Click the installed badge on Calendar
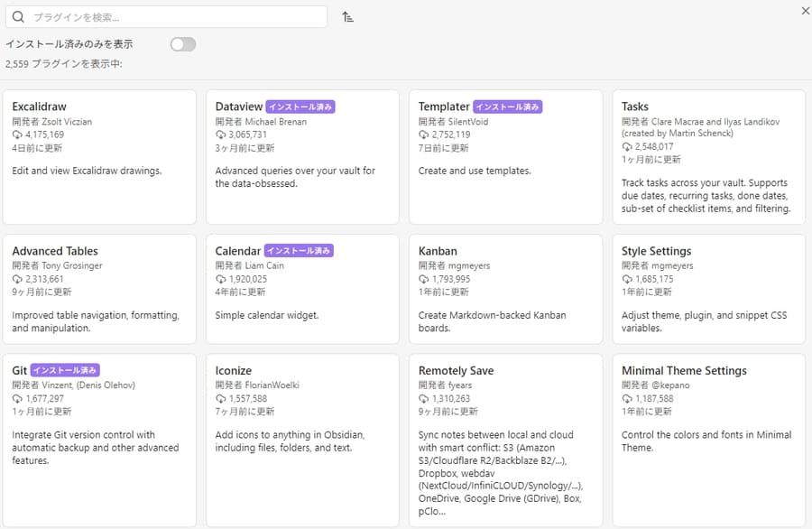812x529 pixels. tap(299, 251)
